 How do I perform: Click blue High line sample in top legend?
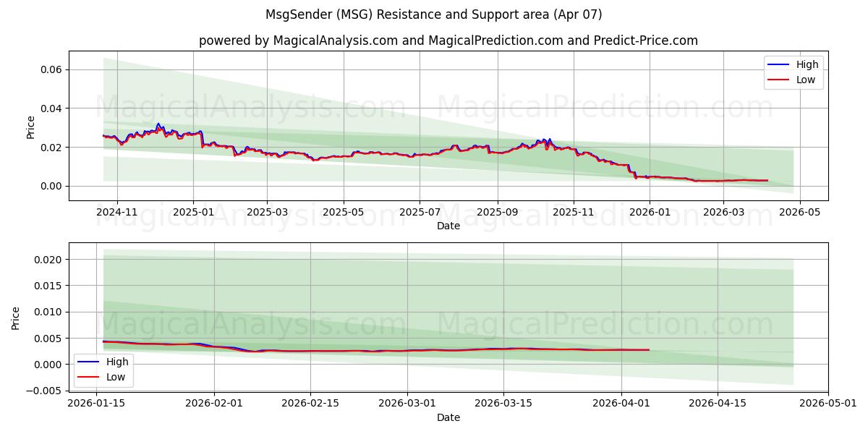click(x=780, y=65)
